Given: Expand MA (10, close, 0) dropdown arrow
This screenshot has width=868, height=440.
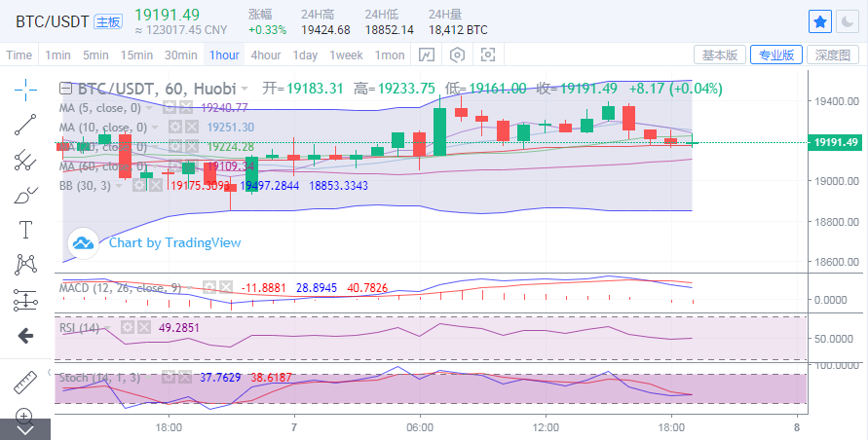Looking at the screenshot, I should pyautogui.click(x=155, y=128).
